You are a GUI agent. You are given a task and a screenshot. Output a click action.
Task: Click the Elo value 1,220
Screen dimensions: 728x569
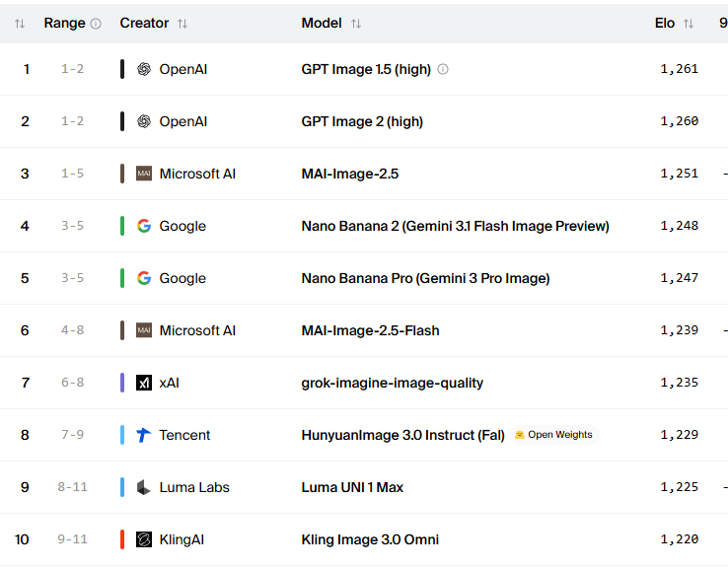coord(680,539)
